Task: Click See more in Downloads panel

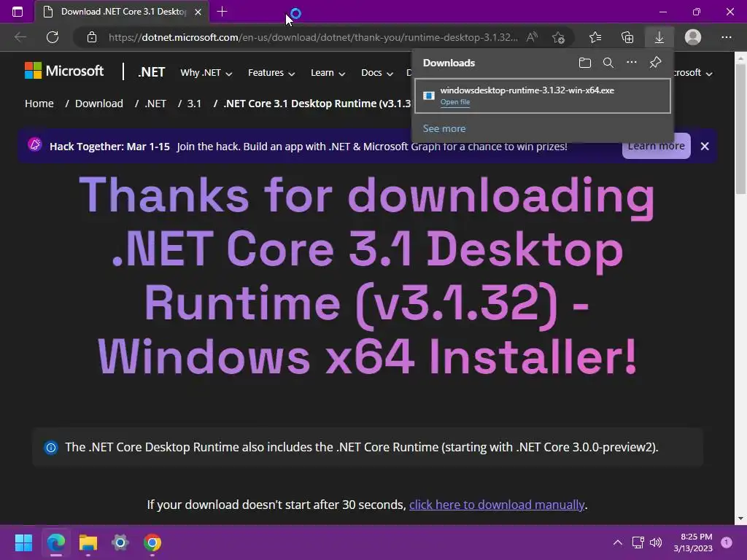Action: pos(444,128)
